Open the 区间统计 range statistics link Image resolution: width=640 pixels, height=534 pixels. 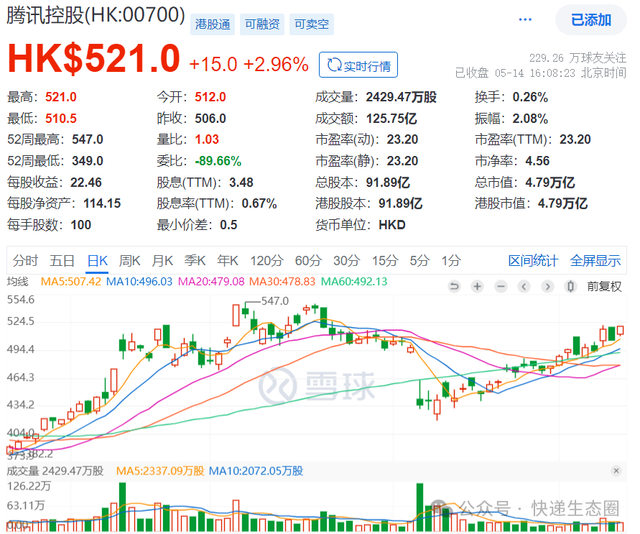coord(533,260)
